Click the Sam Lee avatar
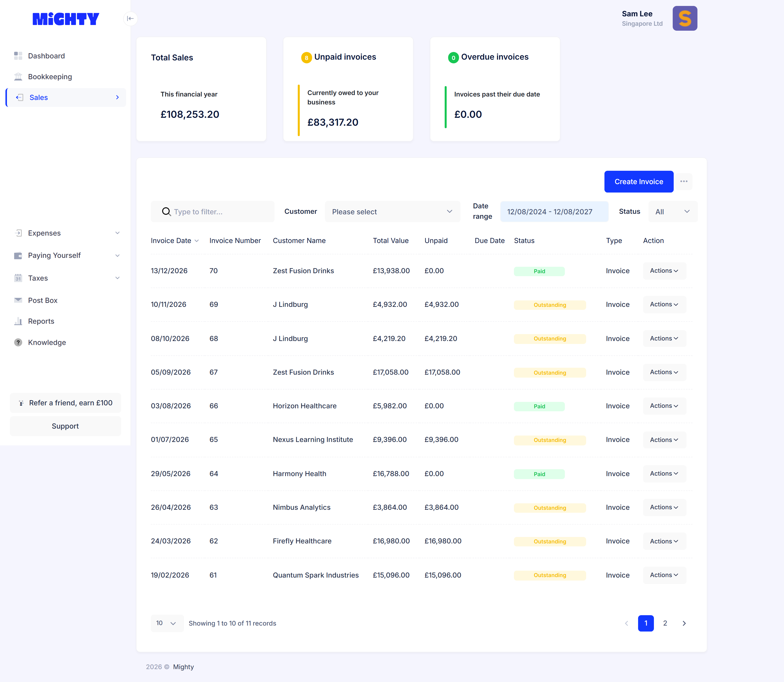784x682 pixels. tap(685, 18)
